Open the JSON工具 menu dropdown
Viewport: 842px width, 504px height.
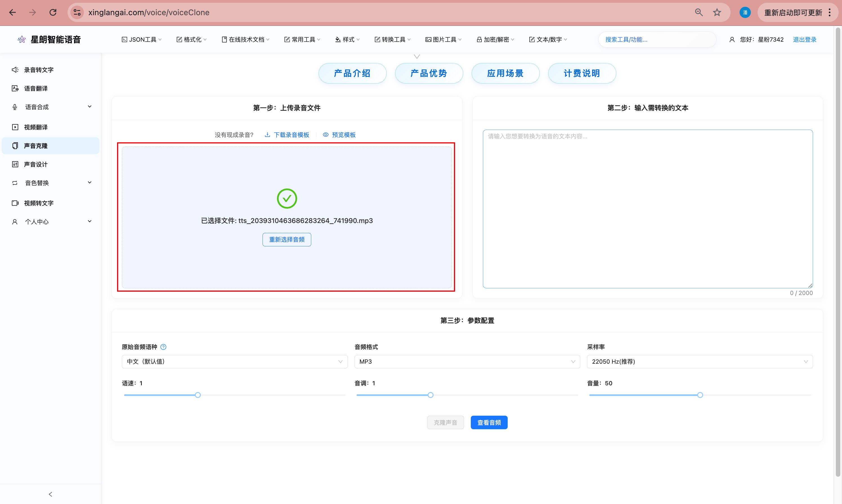(142, 40)
